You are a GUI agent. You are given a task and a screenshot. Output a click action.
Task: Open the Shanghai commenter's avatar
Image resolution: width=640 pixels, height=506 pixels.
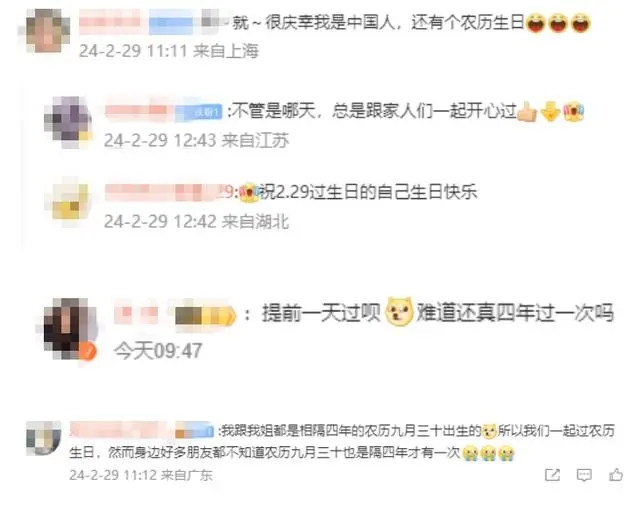point(48,31)
